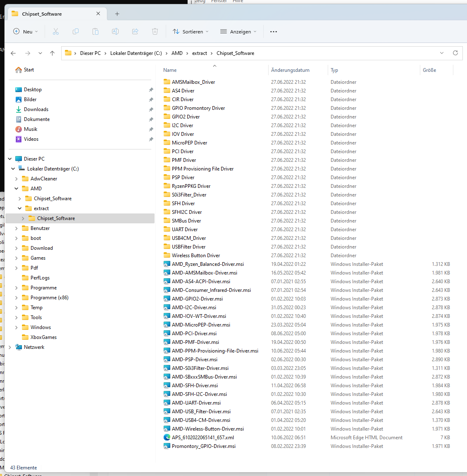
Task: Click AMD in address breadcrumb
Action: [x=177, y=53]
